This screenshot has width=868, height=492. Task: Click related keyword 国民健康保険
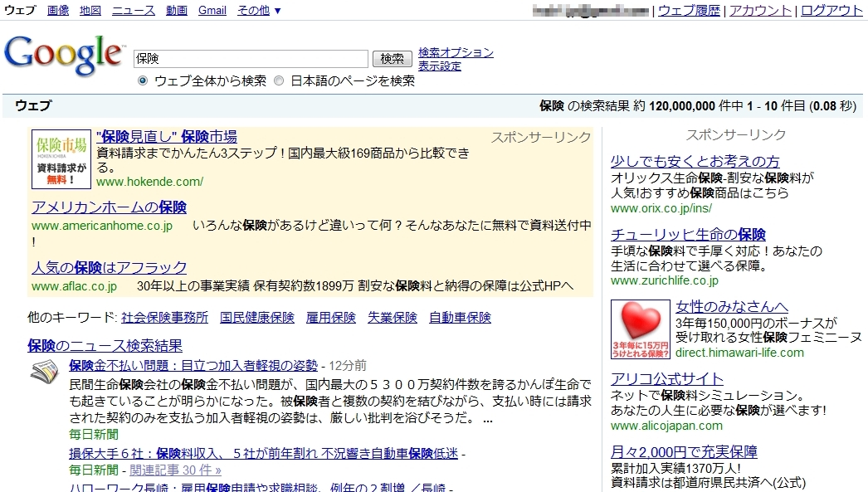(257, 318)
